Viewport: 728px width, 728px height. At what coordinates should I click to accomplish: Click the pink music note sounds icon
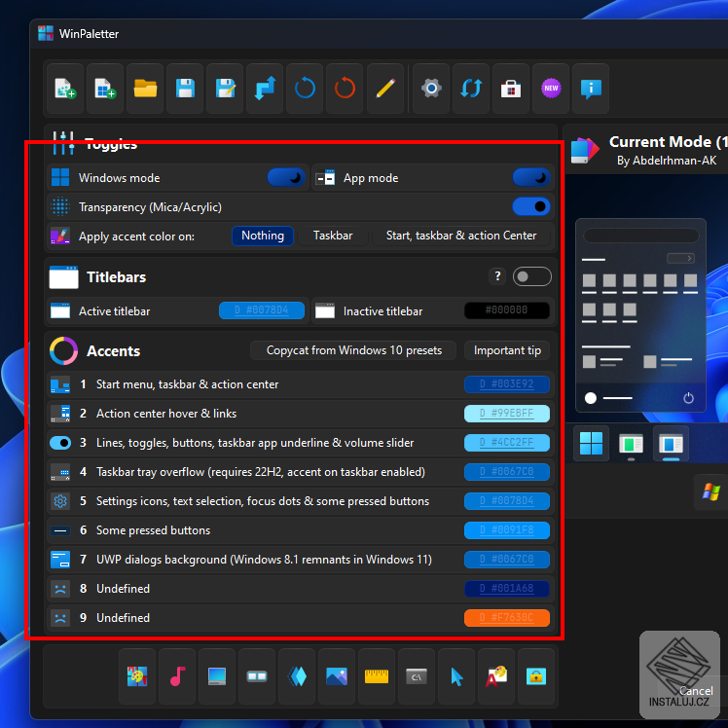[x=176, y=676]
